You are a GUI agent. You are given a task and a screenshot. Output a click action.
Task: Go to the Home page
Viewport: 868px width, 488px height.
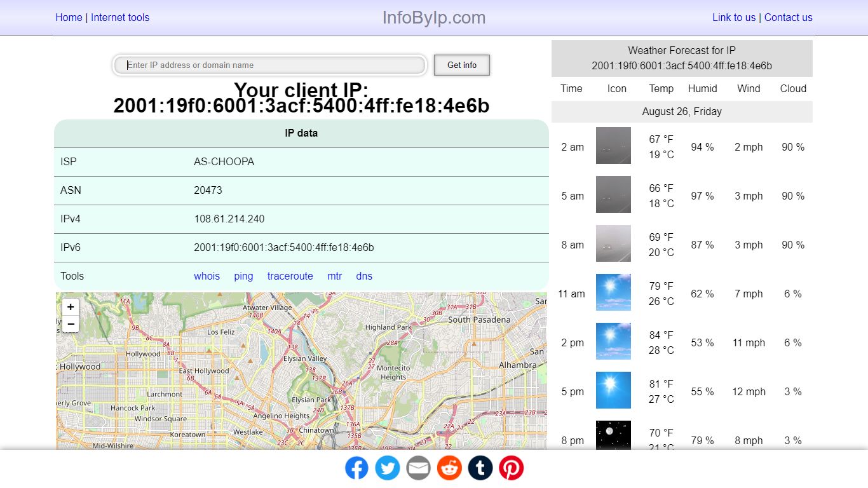[x=69, y=18]
